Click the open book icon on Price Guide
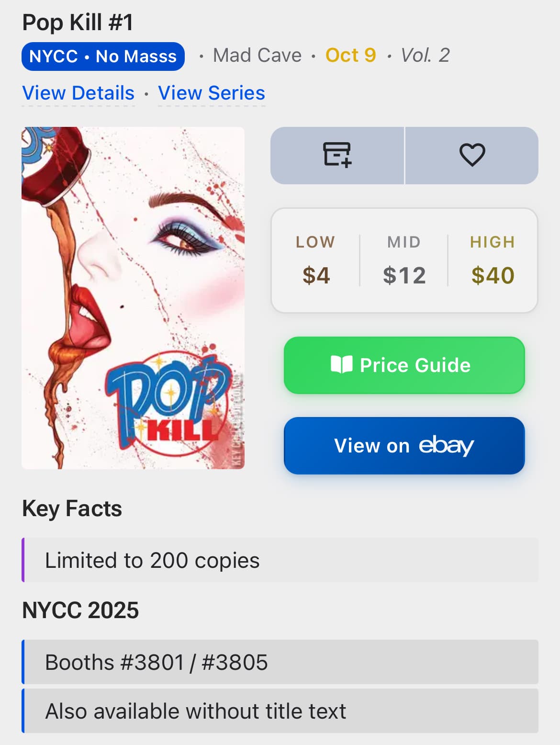This screenshot has height=745, width=560. pos(342,365)
